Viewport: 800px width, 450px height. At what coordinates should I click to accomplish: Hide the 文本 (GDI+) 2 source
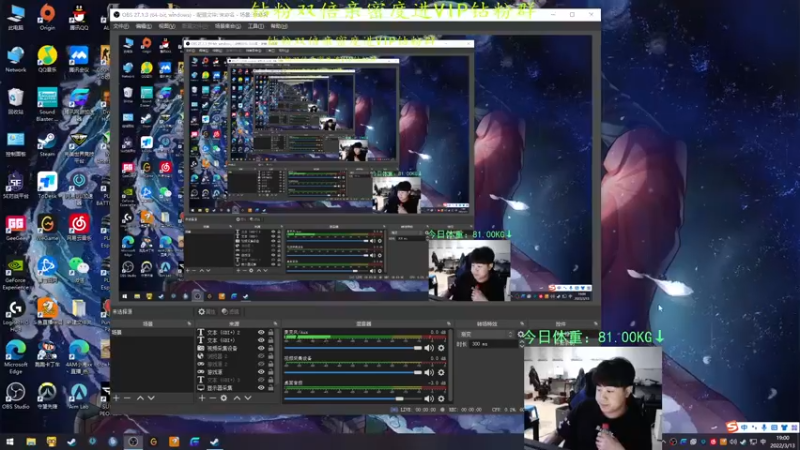[261, 333]
